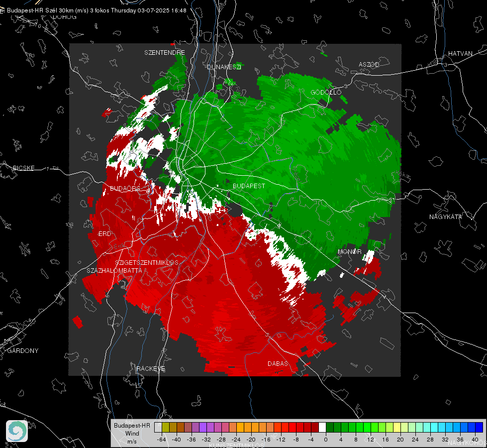Image resolution: width=487 pixels, height=448 pixels.
Task: Click the 0 value on the legend scale
Action: coord(326,440)
